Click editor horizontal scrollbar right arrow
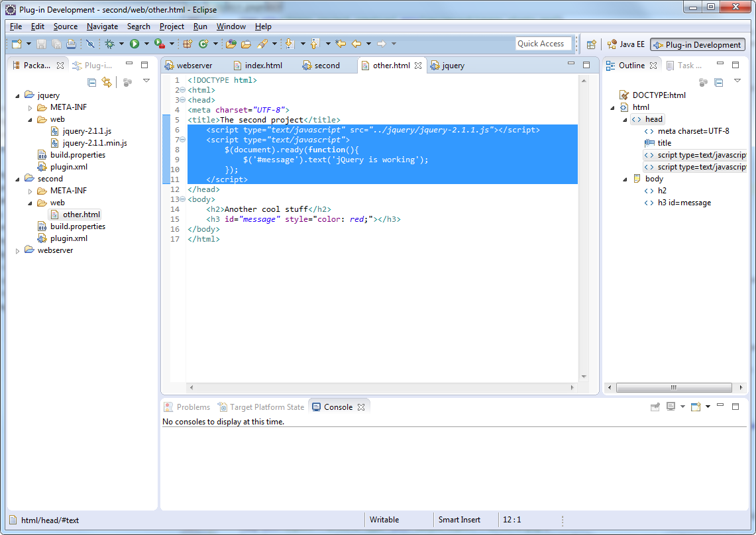The image size is (756, 535). pos(572,387)
